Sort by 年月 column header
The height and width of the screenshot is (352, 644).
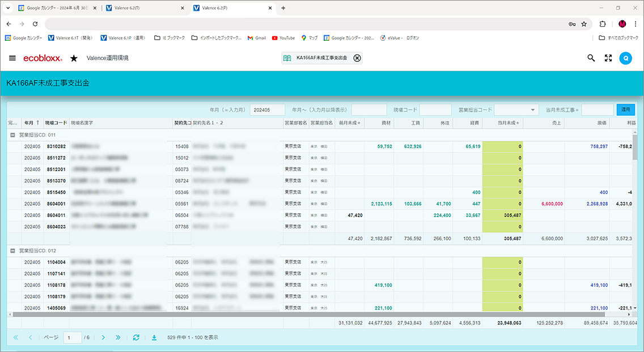click(x=32, y=123)
